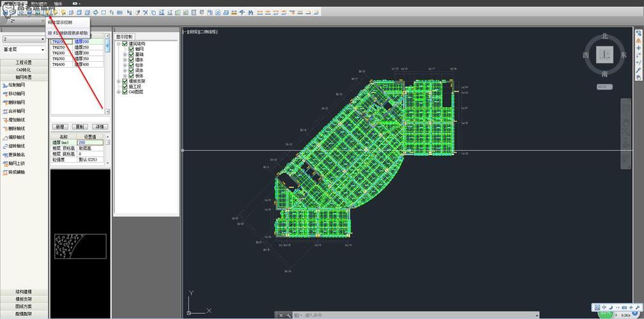Click the 新增 button
The width and height of the screenshot is (644, 319).
tap(60, 127)
